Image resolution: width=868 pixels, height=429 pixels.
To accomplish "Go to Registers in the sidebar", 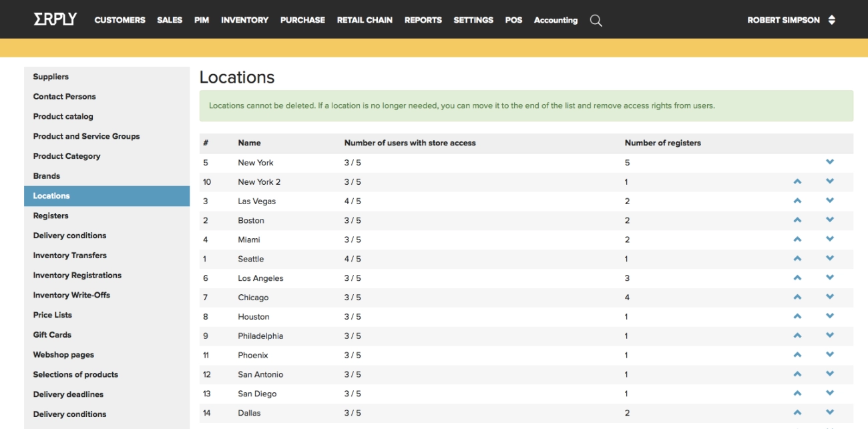I will pyautogui.click(x=51, y=216).
